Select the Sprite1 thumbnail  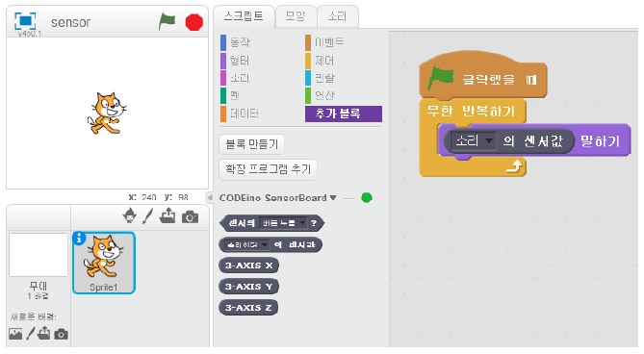click(x=104, y=263)
